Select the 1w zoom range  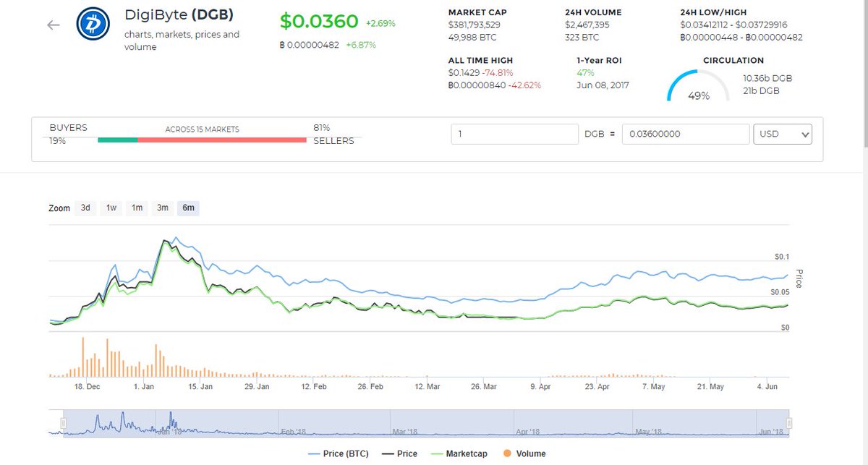pos(111,208)
